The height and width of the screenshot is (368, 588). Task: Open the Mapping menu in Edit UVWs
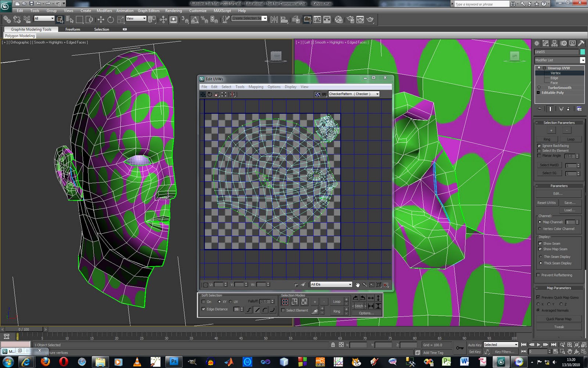(x=256, y=87)
